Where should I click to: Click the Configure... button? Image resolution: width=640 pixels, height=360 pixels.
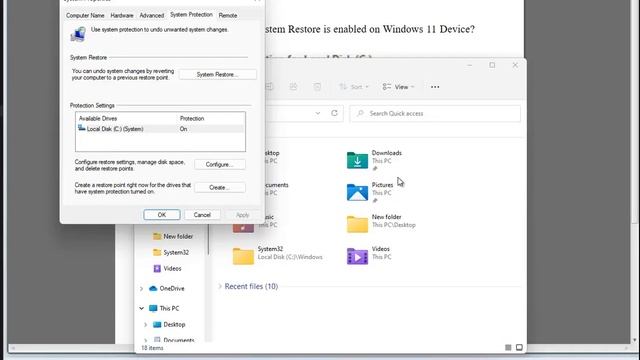(220, 164)
